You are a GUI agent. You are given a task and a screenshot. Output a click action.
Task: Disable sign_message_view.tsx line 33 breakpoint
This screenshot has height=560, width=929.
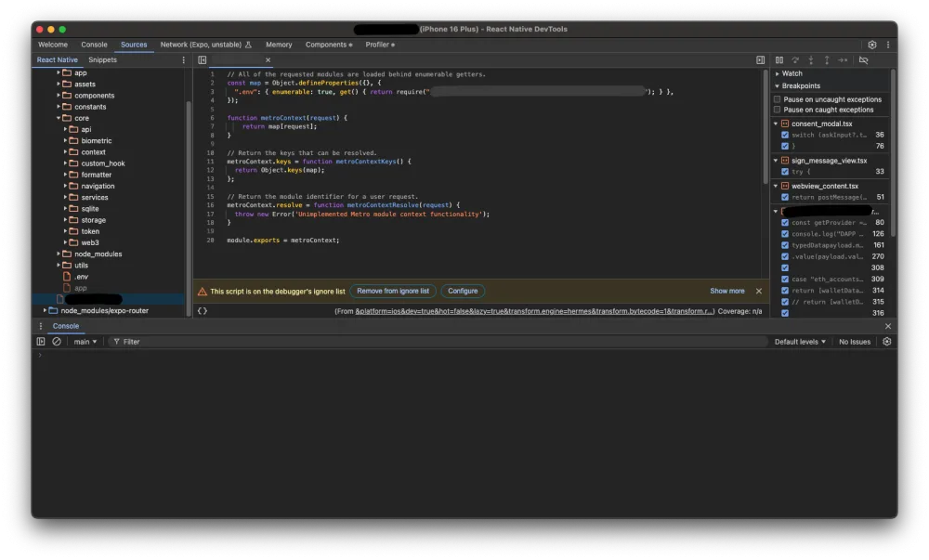click(x=785, y=172)
